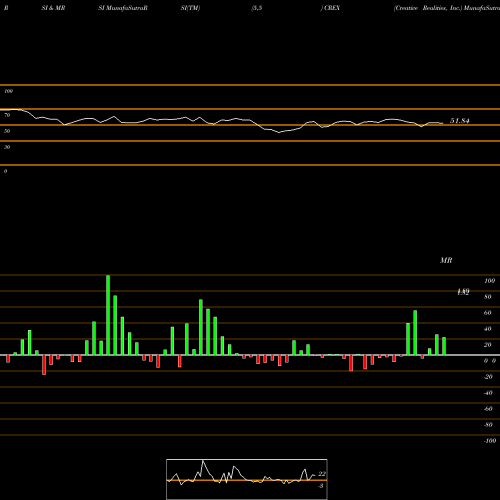
Task: Click the MR axis label -20
Action: [488, 377]
